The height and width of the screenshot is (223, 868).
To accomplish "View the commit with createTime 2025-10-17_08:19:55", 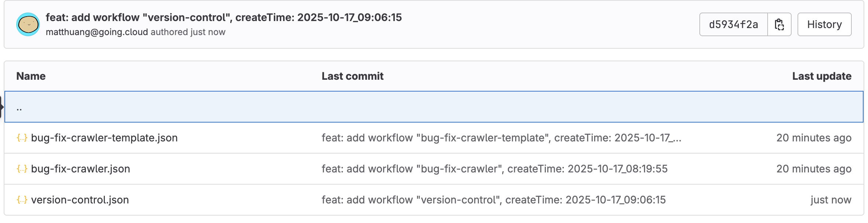I will click(x=495, y=169).
